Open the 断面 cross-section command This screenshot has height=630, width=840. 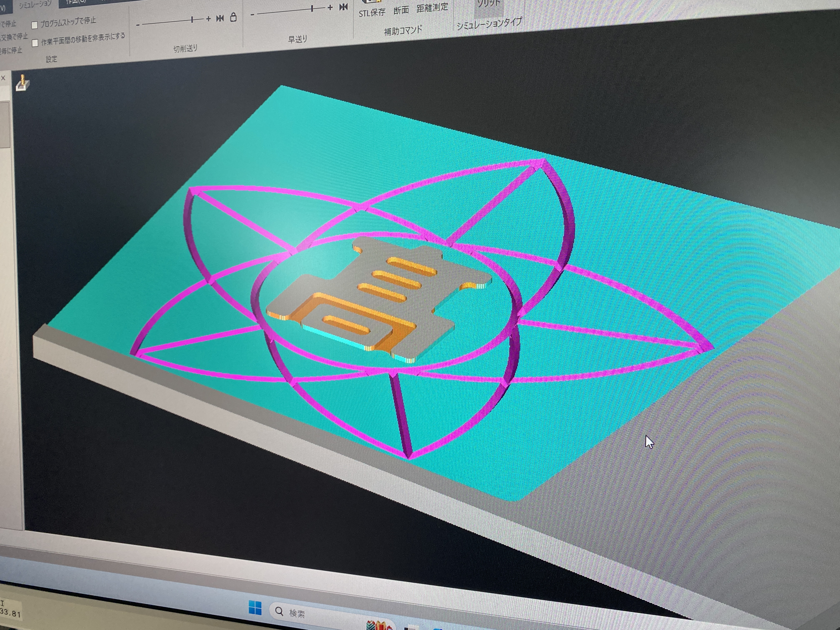pyautogui.click(x=401, y=10)
